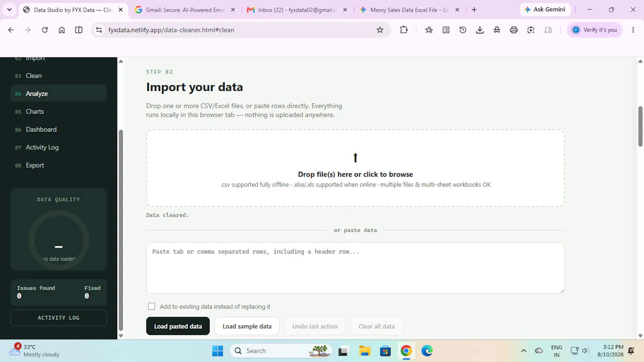Image resolution: width=644 pixels, height=362 pixels.
Task: Click the Undo last action button
Action: tap(315, 326)
